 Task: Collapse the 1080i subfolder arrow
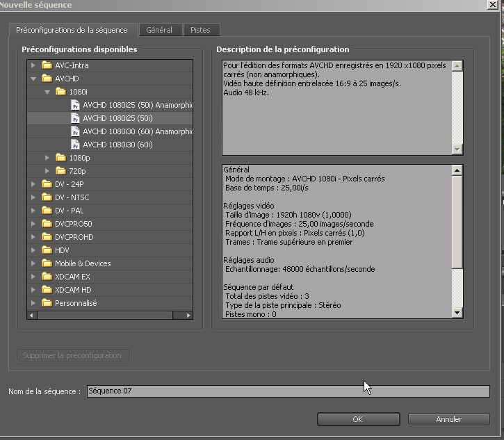point(47,92)
